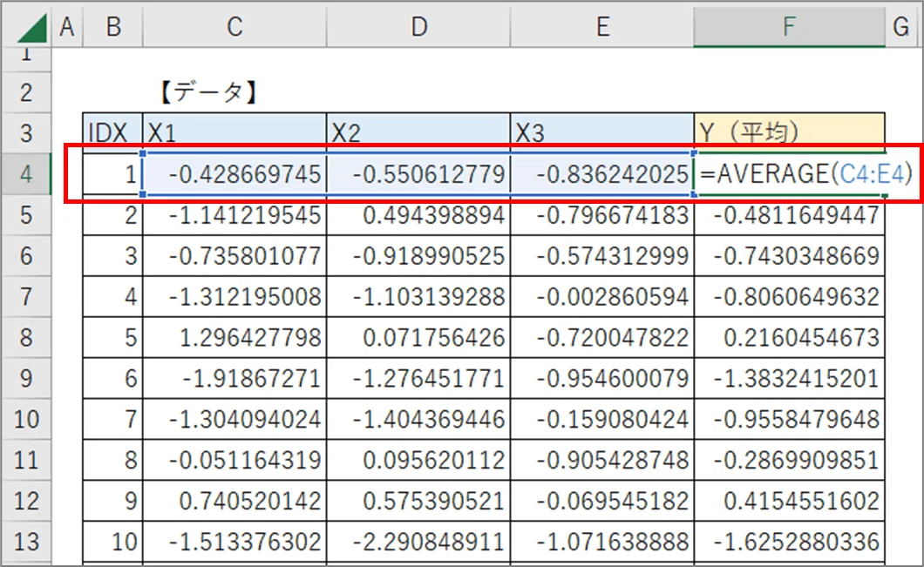Select row 13 header
Screen dimensions: 924x567
tap(26, 541)
